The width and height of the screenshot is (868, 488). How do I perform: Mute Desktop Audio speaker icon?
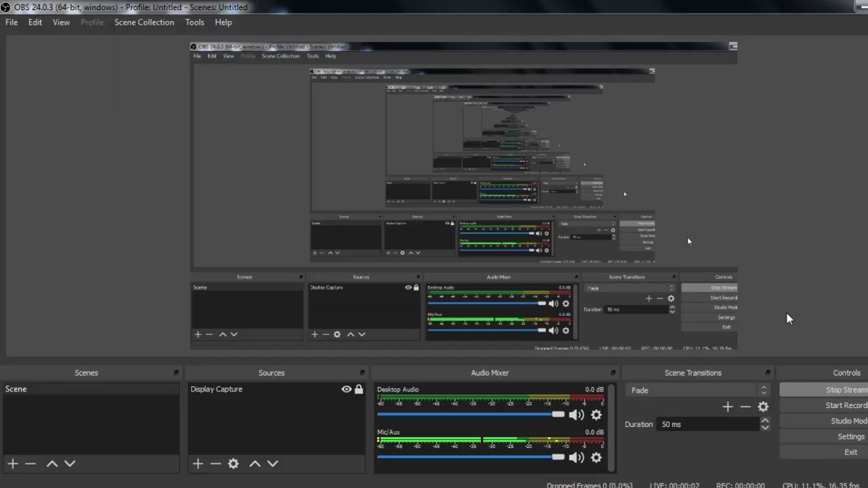[576, 415]
